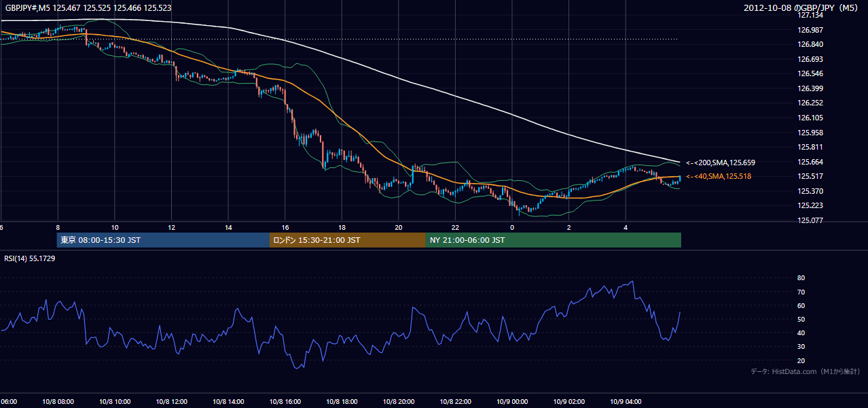Image resolution: width=868 pixels, height=408 pixels.
Task: Click RSI scale value 80
Action: click(801, 278)
